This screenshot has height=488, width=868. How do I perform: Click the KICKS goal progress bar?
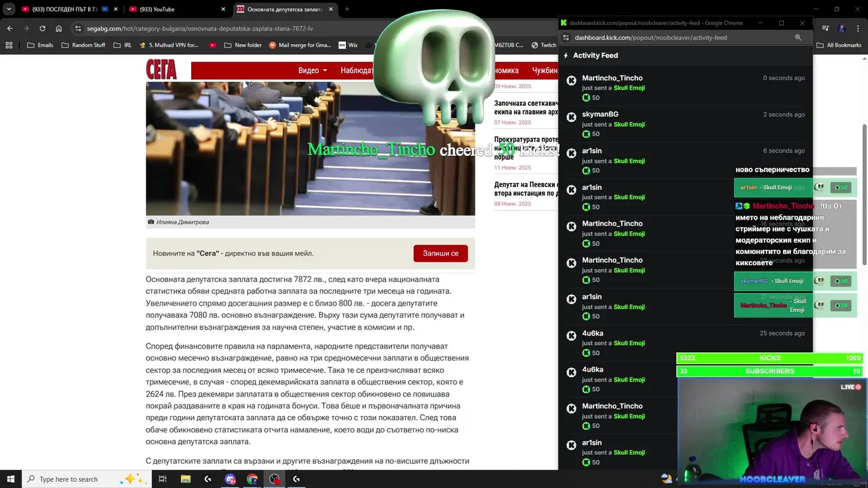[x=770, y=358]
